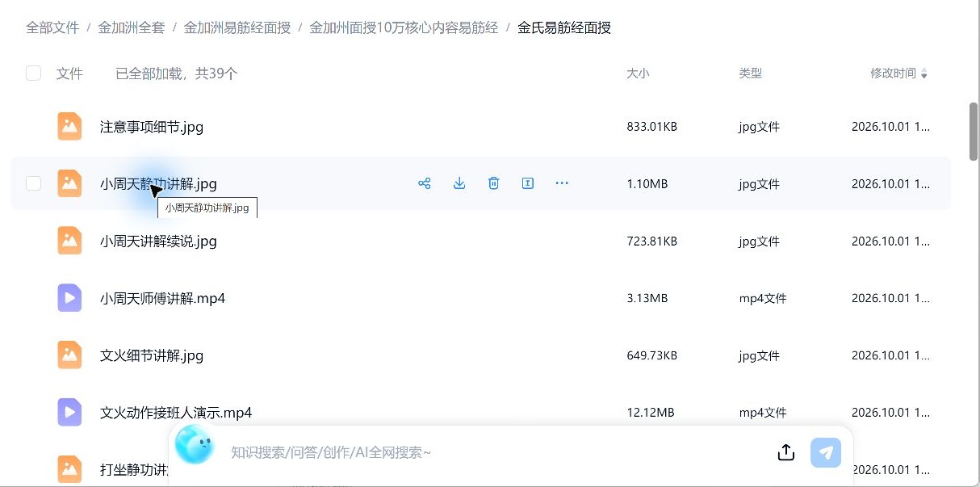This screenshot has width=980, height=487.
Task: Click the send button in search bar
Action: coord(826,452)
